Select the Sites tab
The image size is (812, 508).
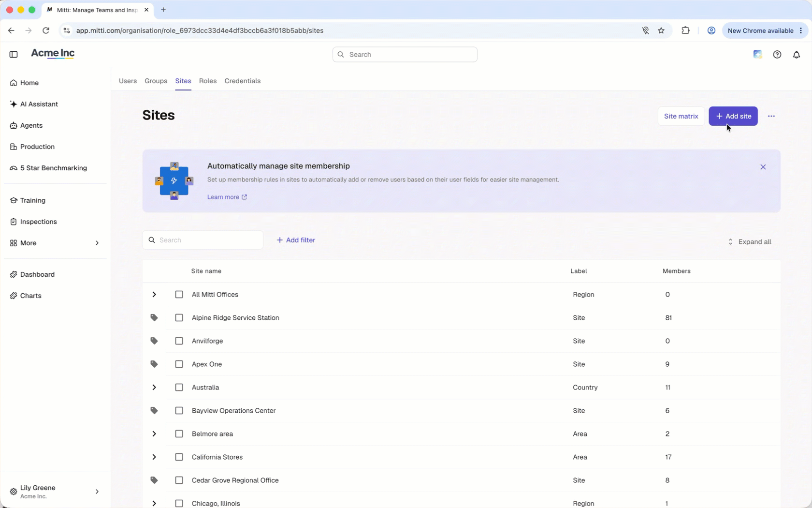(183, 81)
